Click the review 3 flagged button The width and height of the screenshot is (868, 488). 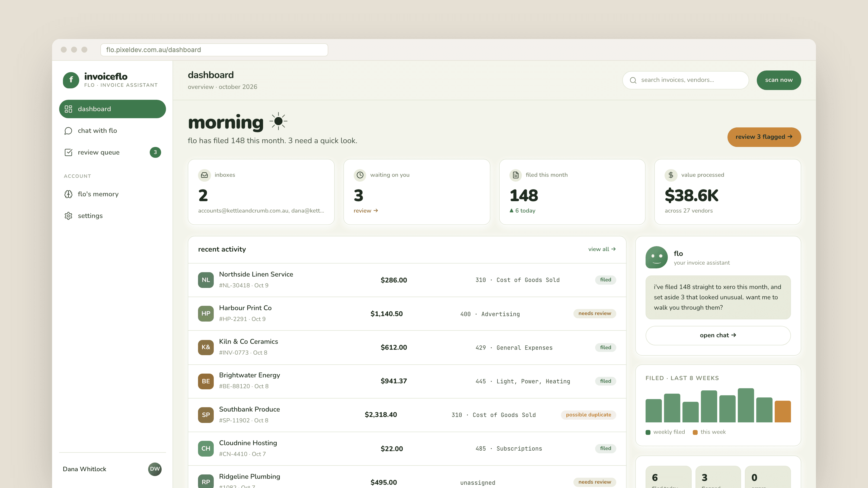point(764,137)
